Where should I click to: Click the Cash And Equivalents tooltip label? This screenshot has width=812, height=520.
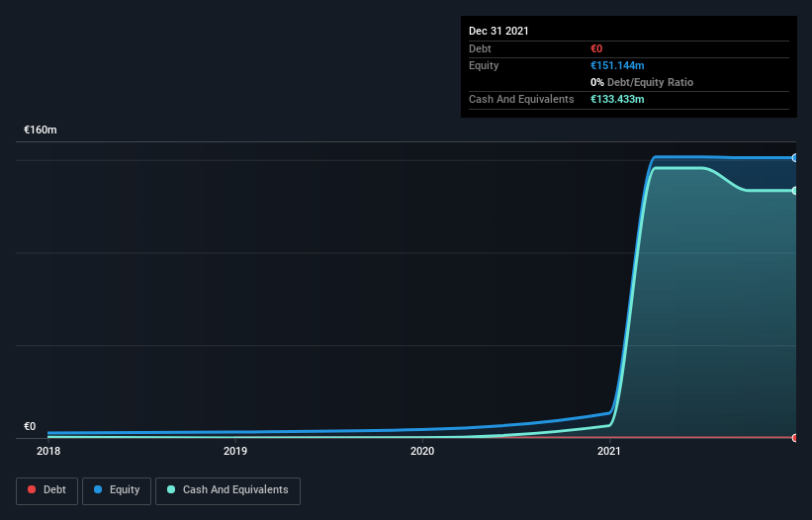pyautogui.click(x=521, y=99)
